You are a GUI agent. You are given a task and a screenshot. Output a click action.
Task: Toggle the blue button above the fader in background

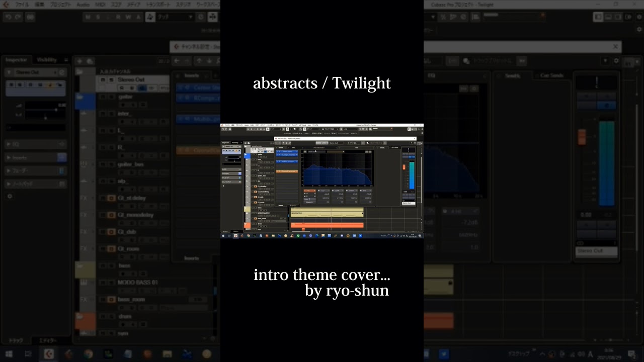(x=606, y=105)
